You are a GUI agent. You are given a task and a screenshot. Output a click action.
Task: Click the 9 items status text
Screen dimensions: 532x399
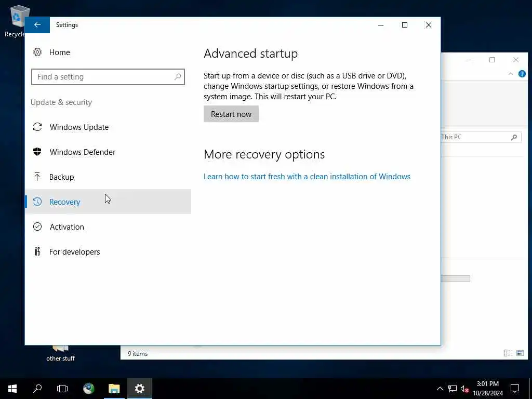coord(137,353)
